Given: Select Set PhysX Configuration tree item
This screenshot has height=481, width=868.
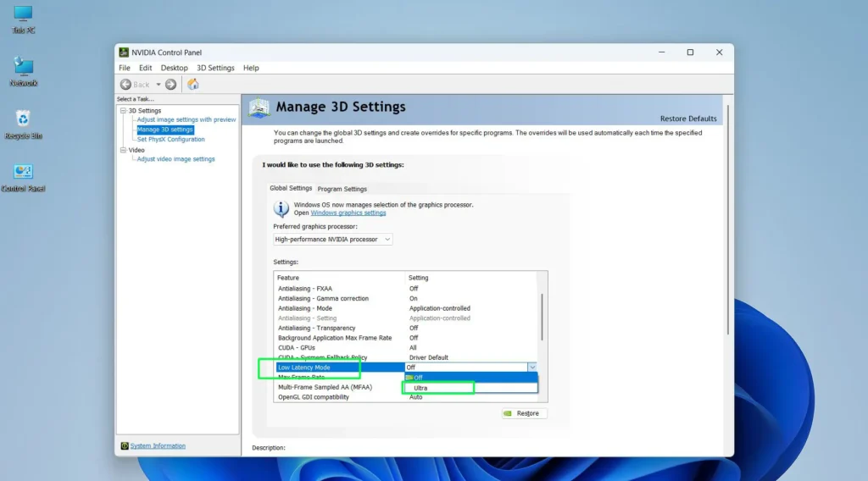Looking at the screenshot, I should pyautogui.click(x=170, y=140).
